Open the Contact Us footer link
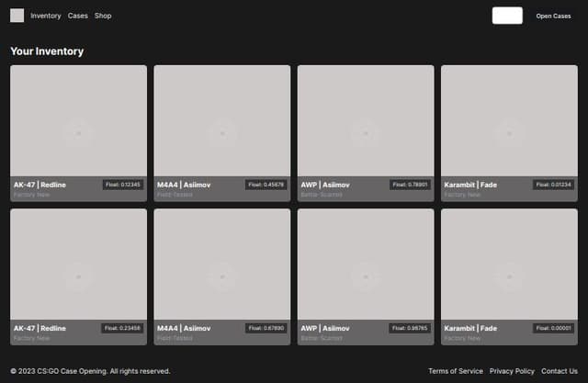 point(560,371)
